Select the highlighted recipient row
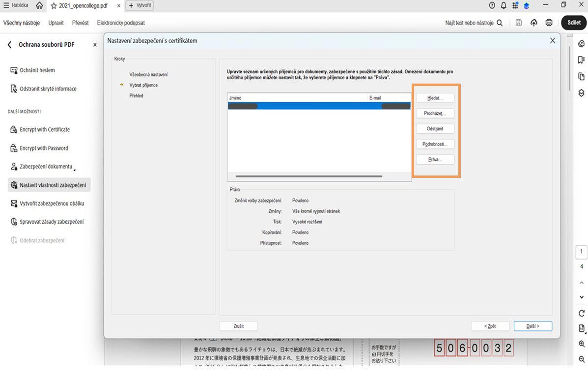 (319, 106)
